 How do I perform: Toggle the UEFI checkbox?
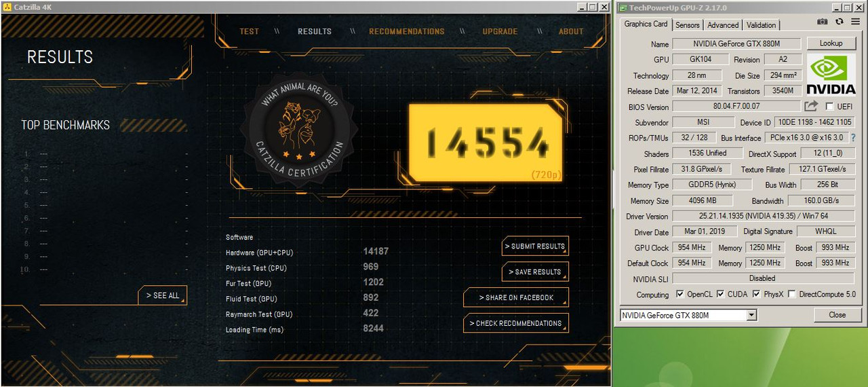click(x=829, y=107)
